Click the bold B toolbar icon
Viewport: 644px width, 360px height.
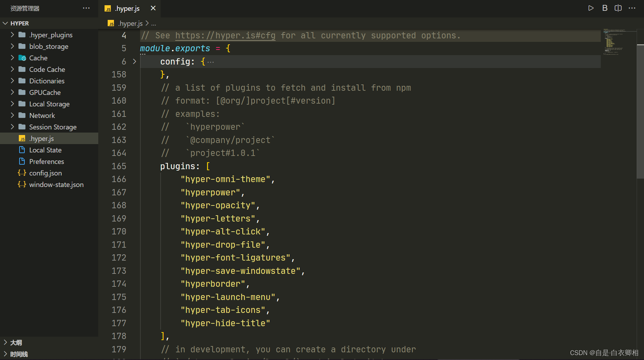tap(605, 8)
